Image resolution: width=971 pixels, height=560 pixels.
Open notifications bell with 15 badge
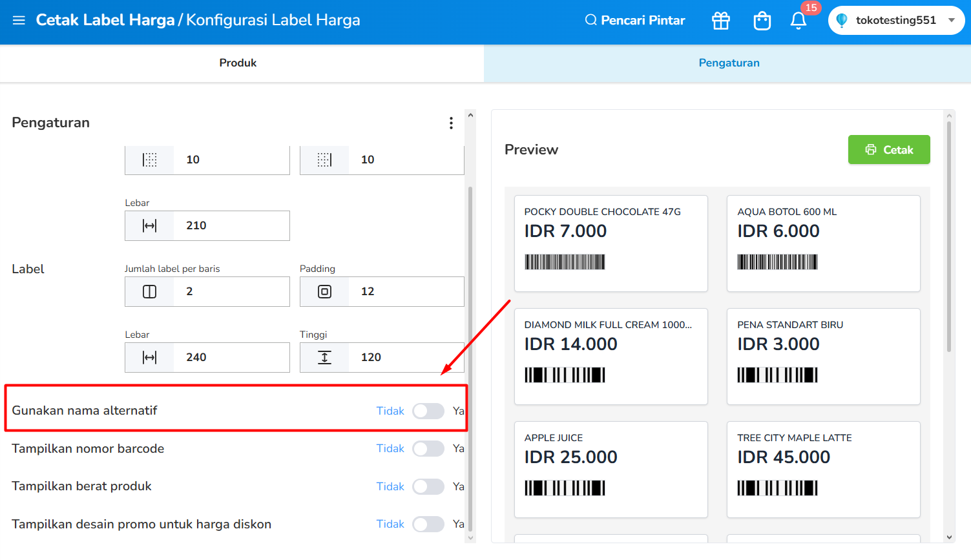(799, 21)
